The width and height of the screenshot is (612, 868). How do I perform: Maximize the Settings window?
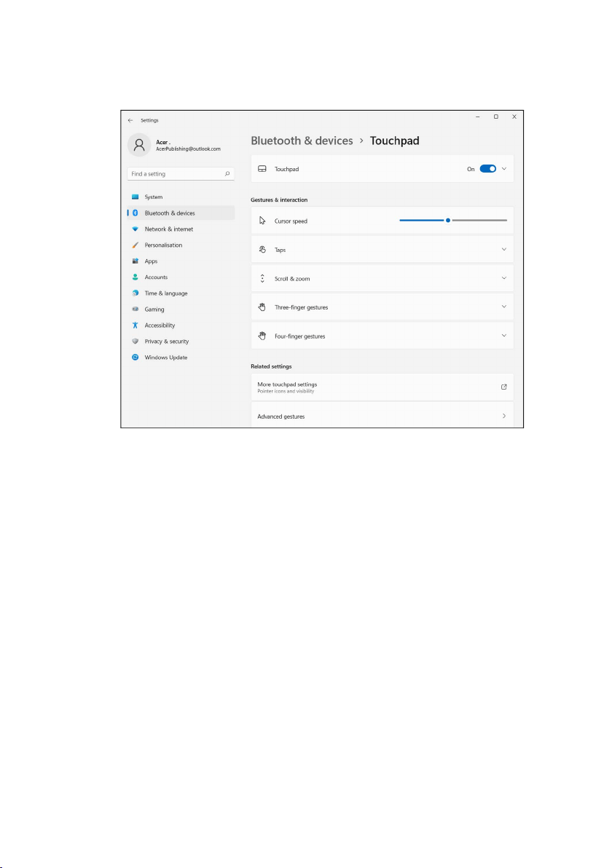(495, 117)
